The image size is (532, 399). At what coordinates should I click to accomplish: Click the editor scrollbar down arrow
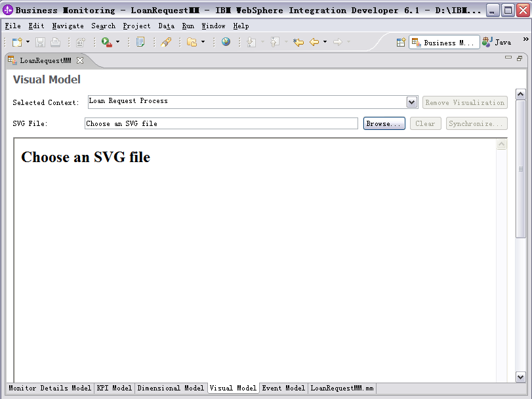(520, 377)
